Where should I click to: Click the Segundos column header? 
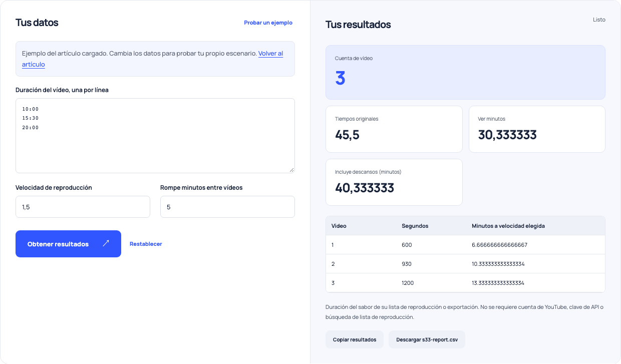pyautogui.click(x=415, y=226)
